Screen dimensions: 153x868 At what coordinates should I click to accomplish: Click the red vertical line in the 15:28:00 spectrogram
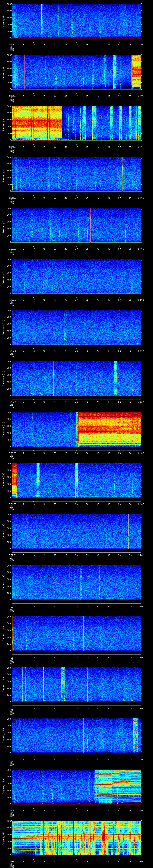[66, 327]
